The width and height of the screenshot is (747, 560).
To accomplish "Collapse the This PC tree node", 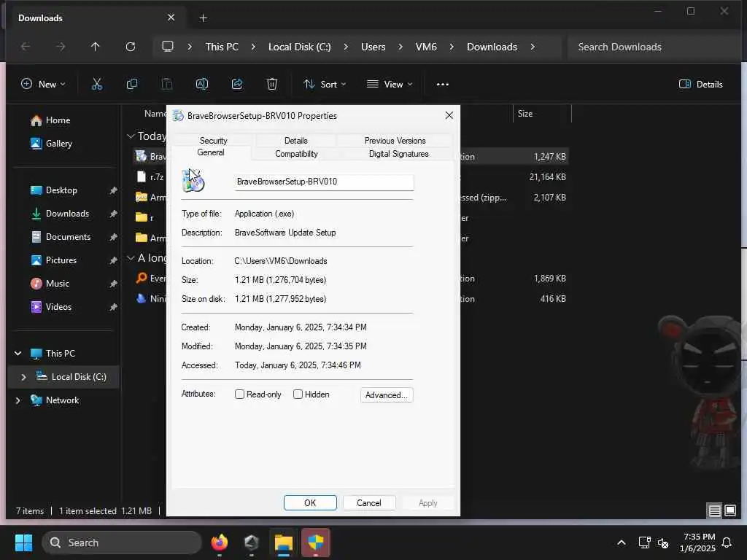I will tap(18, 354).
